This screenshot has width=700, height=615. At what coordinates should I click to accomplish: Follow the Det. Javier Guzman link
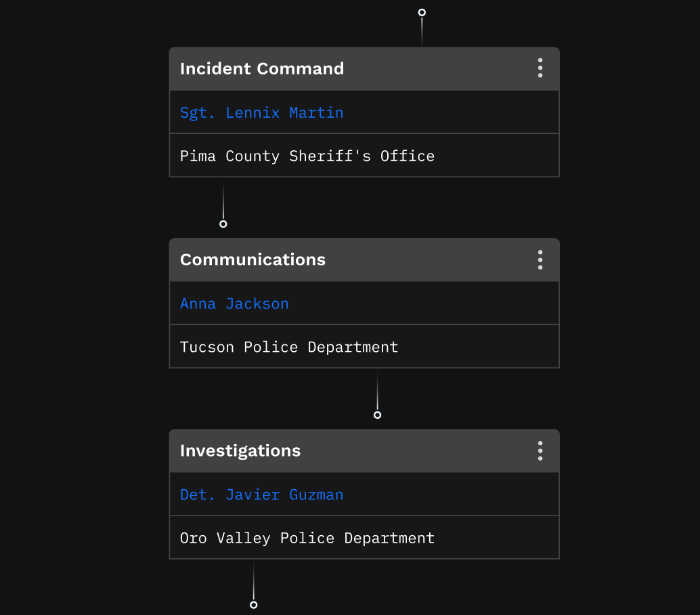261,495
